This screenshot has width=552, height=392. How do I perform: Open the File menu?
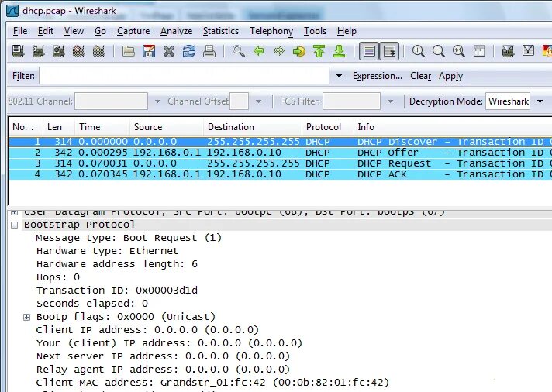tap(20, 31)
